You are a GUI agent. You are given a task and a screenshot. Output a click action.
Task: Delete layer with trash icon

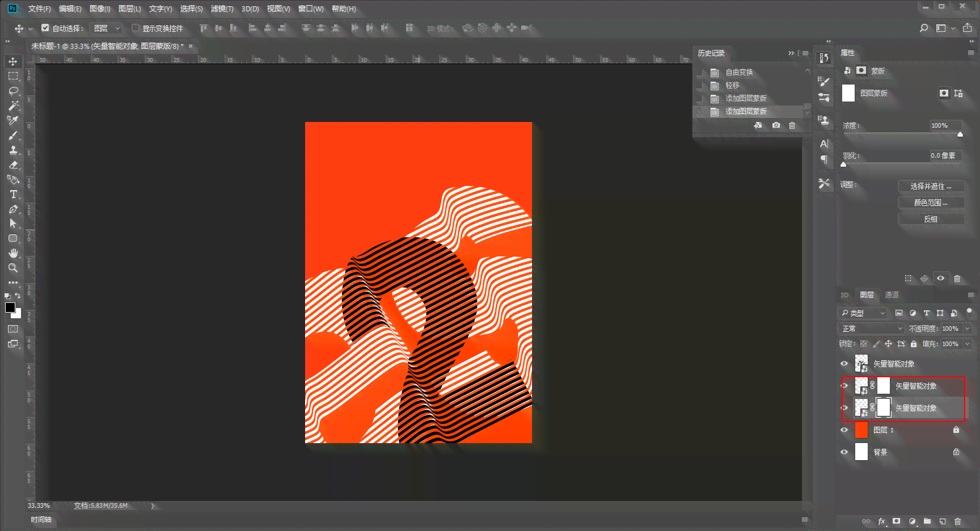958,521
